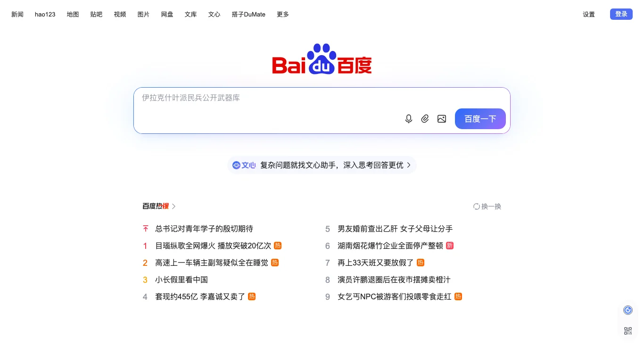
Task: Open the 文心助手 banner chevron arrow
Action: [x=409, y=165]
